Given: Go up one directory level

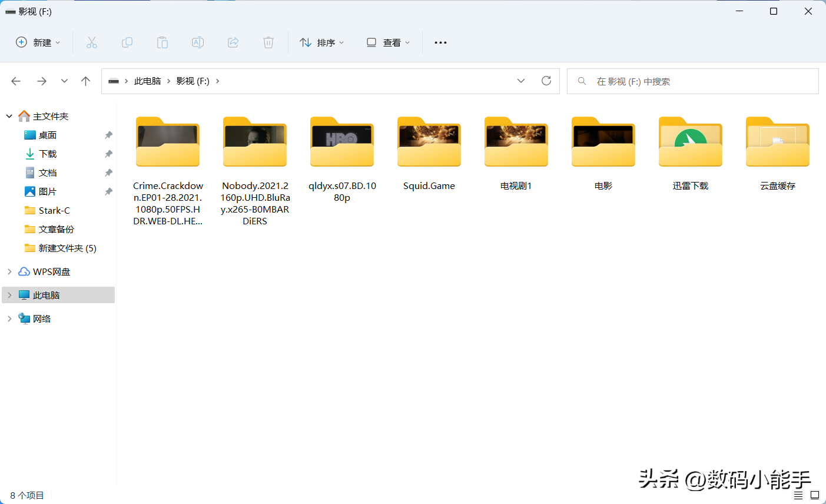Looking at the screenshot, I should pyautogui.click(x=86, y=81).
